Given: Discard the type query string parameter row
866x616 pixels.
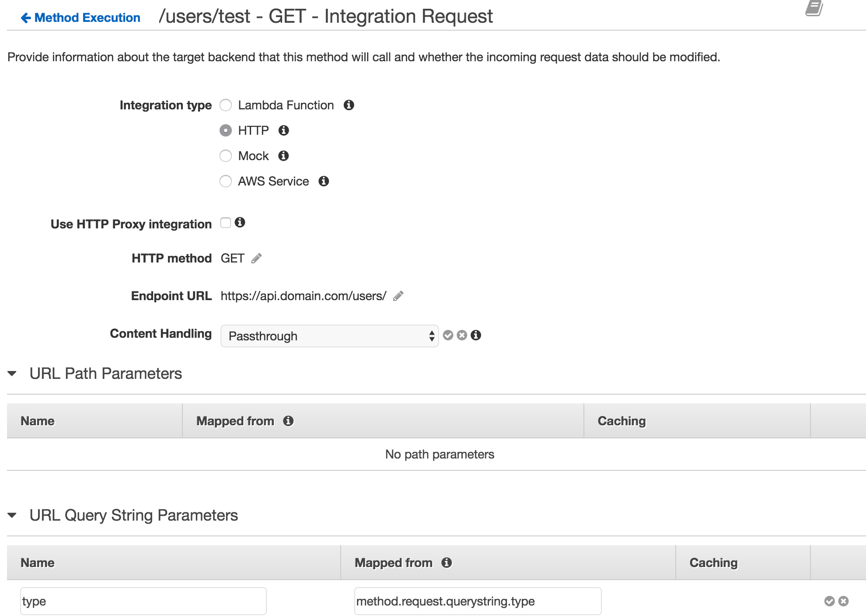Looking at the screenshot, I should pos(844,601).
